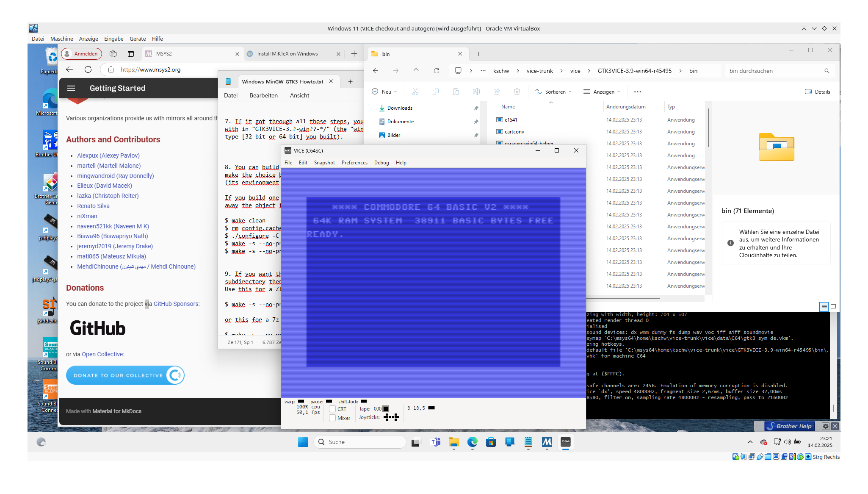The width and height of the screenshot is (868, 494).
Task: Click Donate to our Collective button
Action: 125,375
